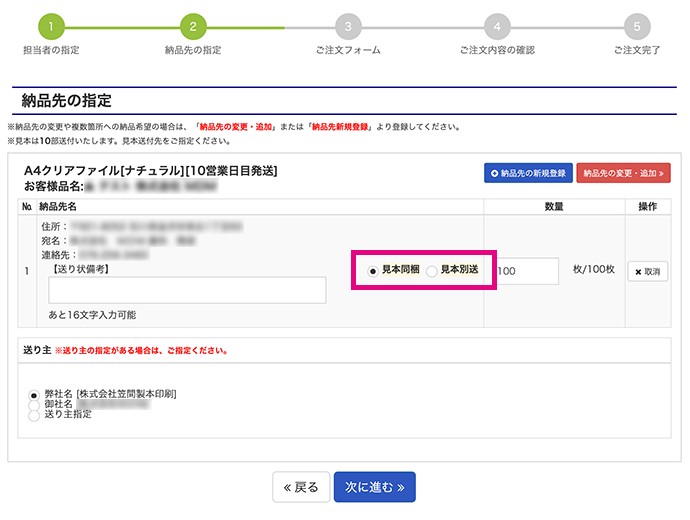690x520 pixels.
Task: Click the step 2 circle 納品先の指定
Action: point(193,26)
